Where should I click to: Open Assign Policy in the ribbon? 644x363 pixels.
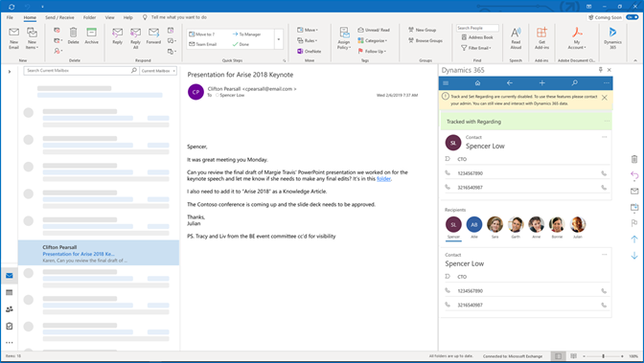pyautogui.click(x=344, y=37)
